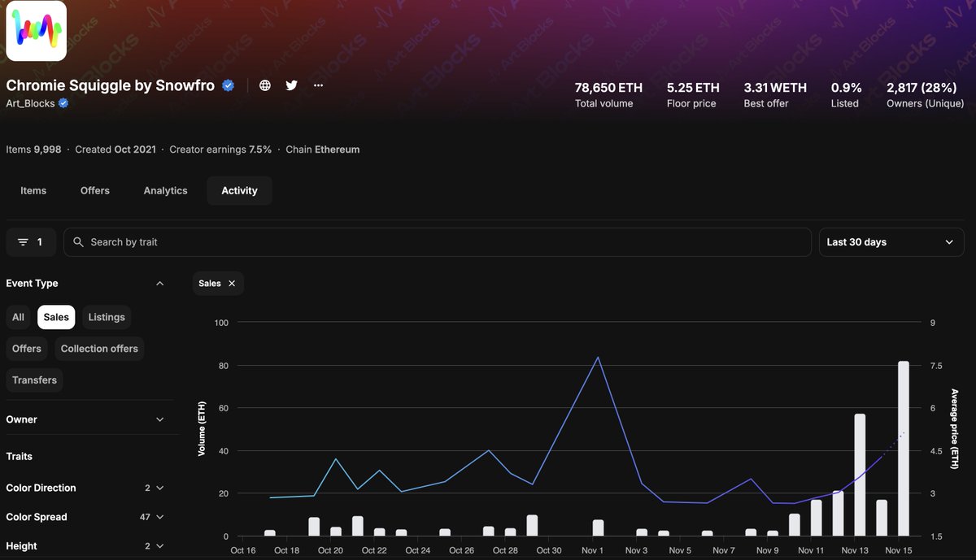Open the collection's Twitter profile

(x=291, y=85)
